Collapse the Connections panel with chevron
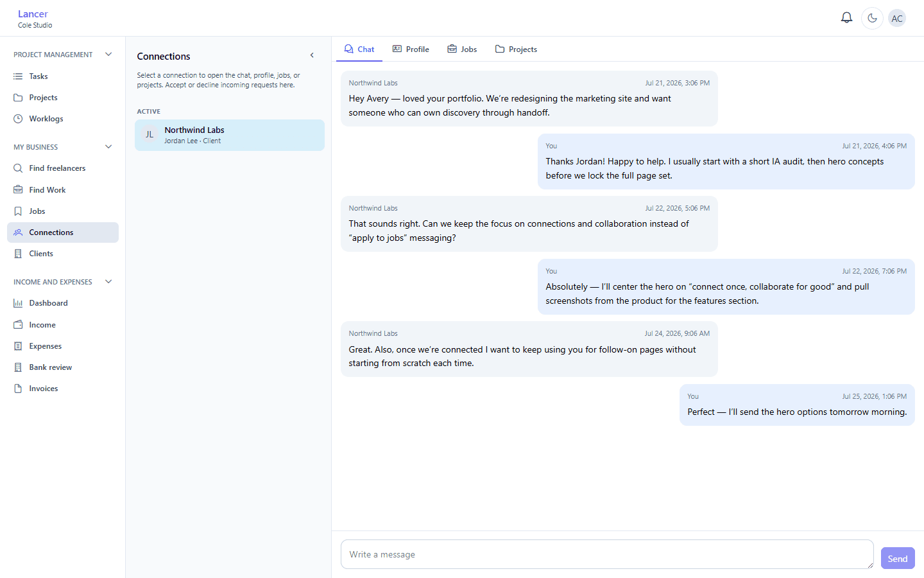The height and width of the screenshot is (578, 924). point(312,56)
